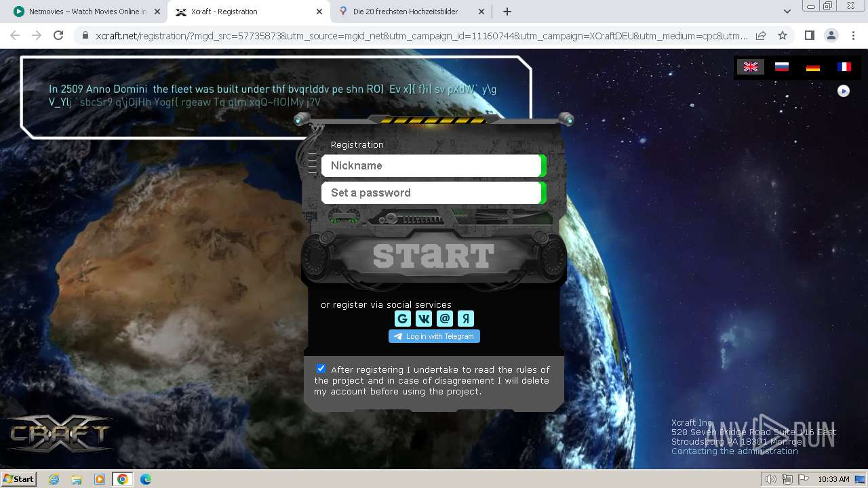Expand the tab search dropdown
The height and width of the screenshot is (488, 868).
click(787, 12)
